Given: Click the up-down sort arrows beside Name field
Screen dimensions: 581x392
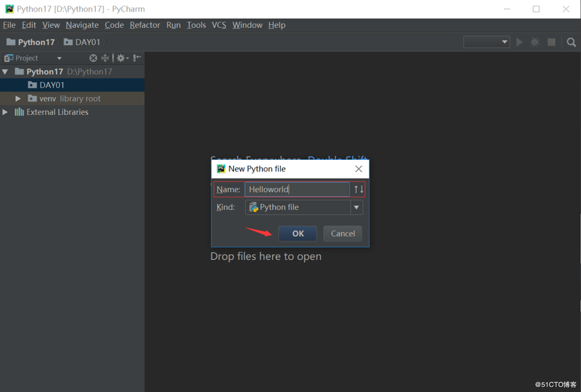Looking at the screenshot, I should point(359,189).
